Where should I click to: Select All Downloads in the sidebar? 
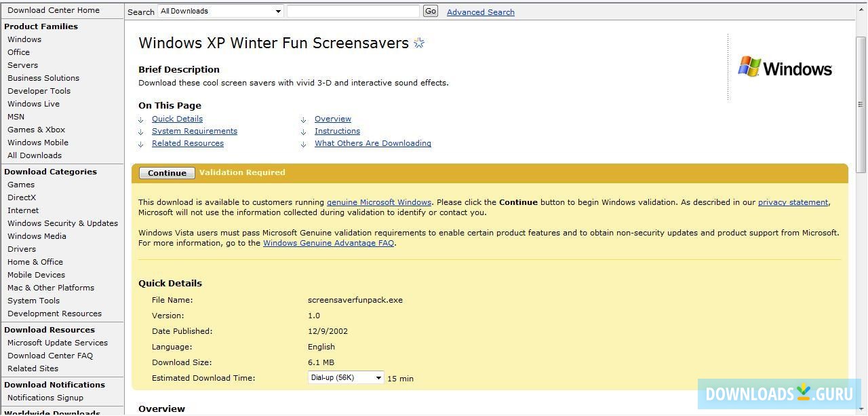click(35, 155)
